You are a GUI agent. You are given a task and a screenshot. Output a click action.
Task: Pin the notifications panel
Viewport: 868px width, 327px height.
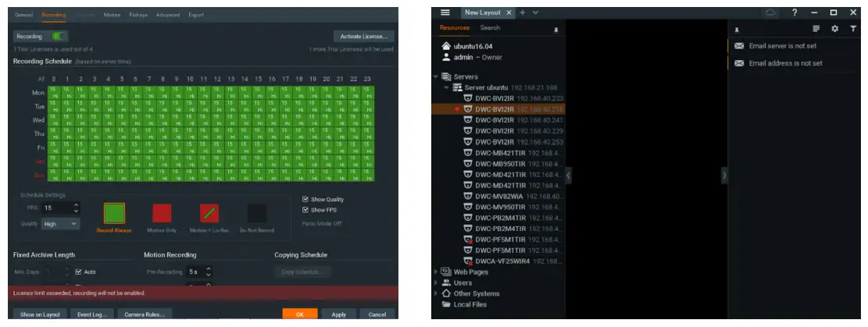pos(737,30)
